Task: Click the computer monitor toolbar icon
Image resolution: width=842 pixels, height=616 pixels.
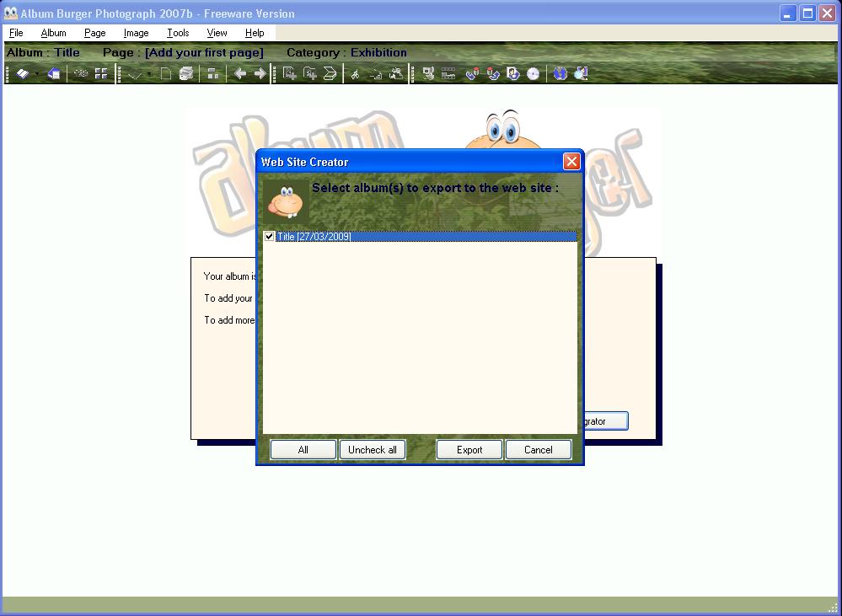Action: click(x=428, y=73)
